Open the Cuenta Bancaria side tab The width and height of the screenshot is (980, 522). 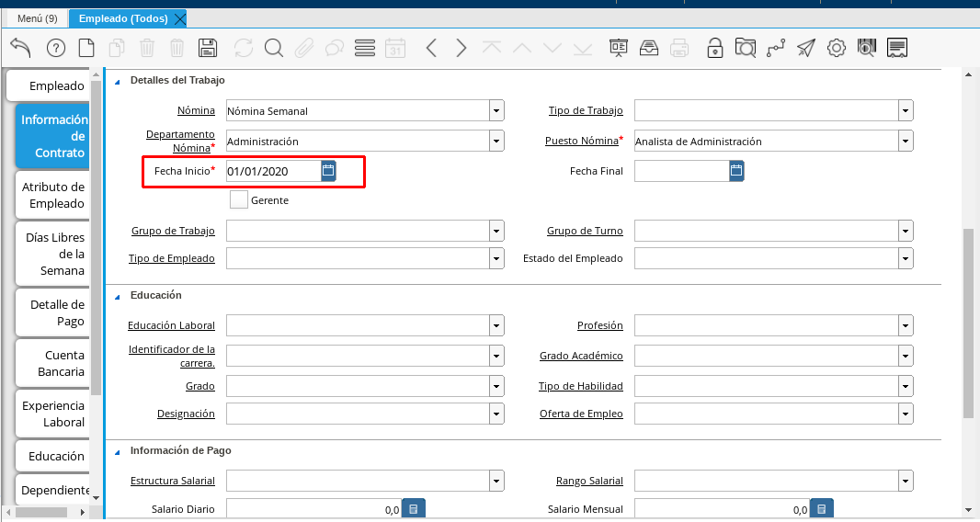click(x=52, y=363)
